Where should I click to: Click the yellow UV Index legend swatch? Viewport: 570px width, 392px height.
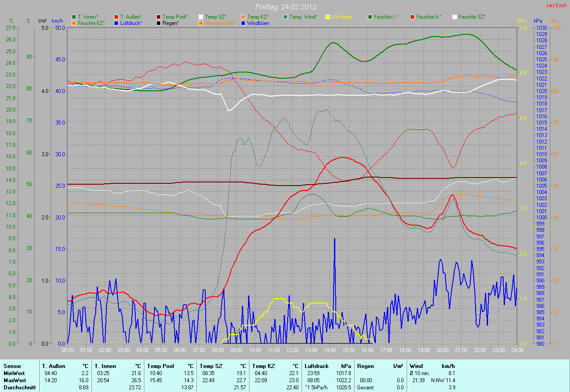(x=328, y=17)
